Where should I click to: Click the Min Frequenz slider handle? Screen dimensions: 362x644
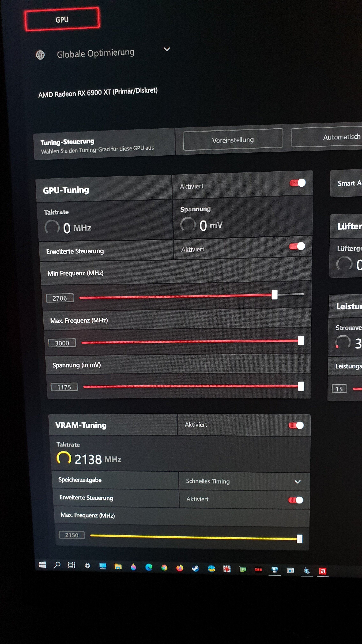coord(274,295)
